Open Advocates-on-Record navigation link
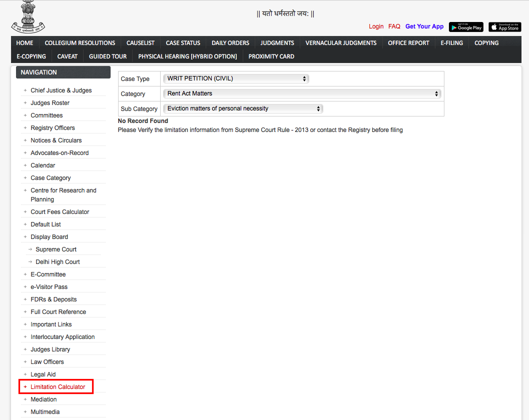This screenshot has height=420, width=529. click(60, 152)
